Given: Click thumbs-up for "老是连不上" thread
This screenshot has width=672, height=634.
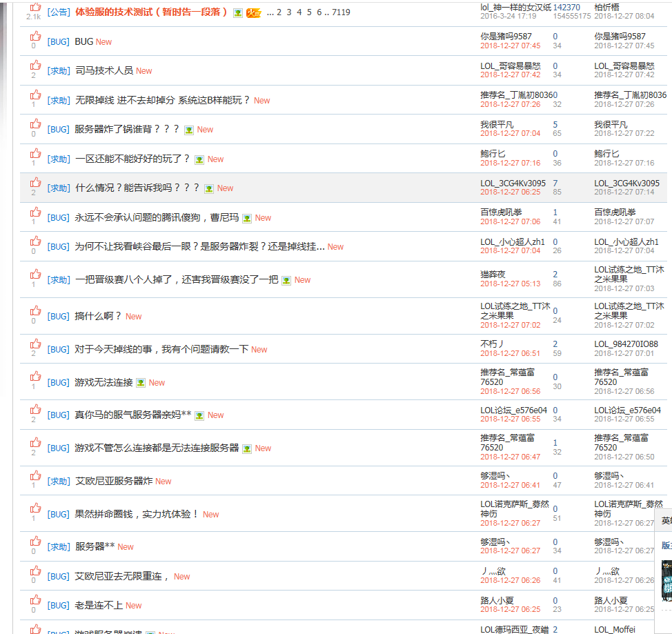Looking at the screenshot, I should click(34, 600).
